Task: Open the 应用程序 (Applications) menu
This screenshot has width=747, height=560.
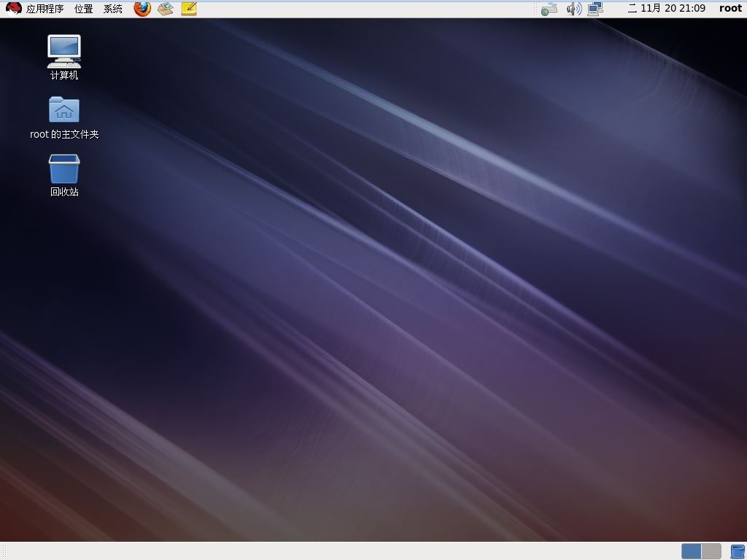Action: tap(44, 9)
